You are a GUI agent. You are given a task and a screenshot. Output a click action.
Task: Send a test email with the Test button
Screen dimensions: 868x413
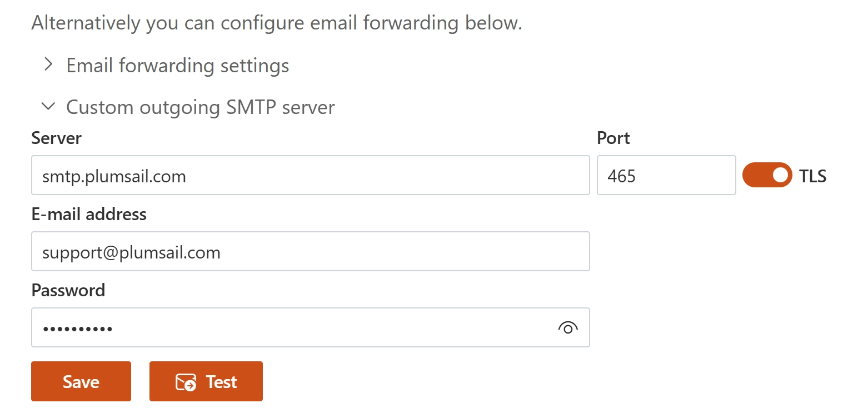(206, 381)
